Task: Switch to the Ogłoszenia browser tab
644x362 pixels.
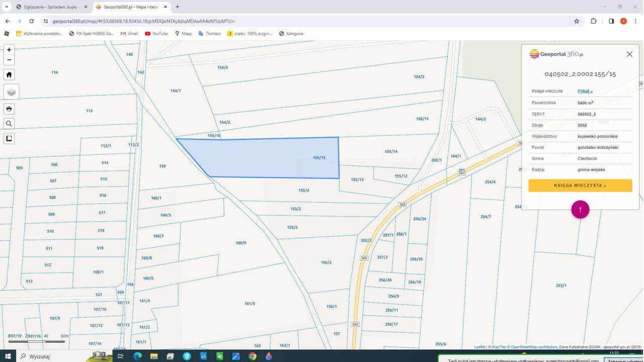Action: (50, 7)
